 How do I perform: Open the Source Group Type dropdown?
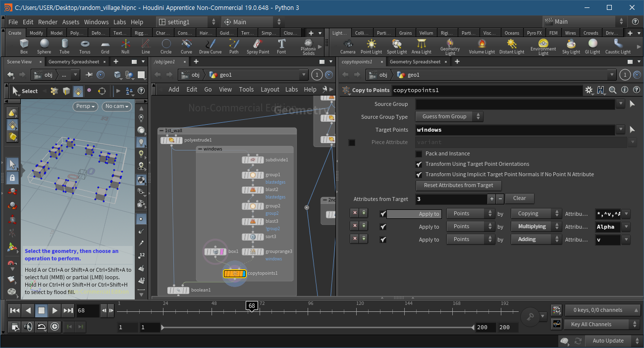[x=449, y=117]
